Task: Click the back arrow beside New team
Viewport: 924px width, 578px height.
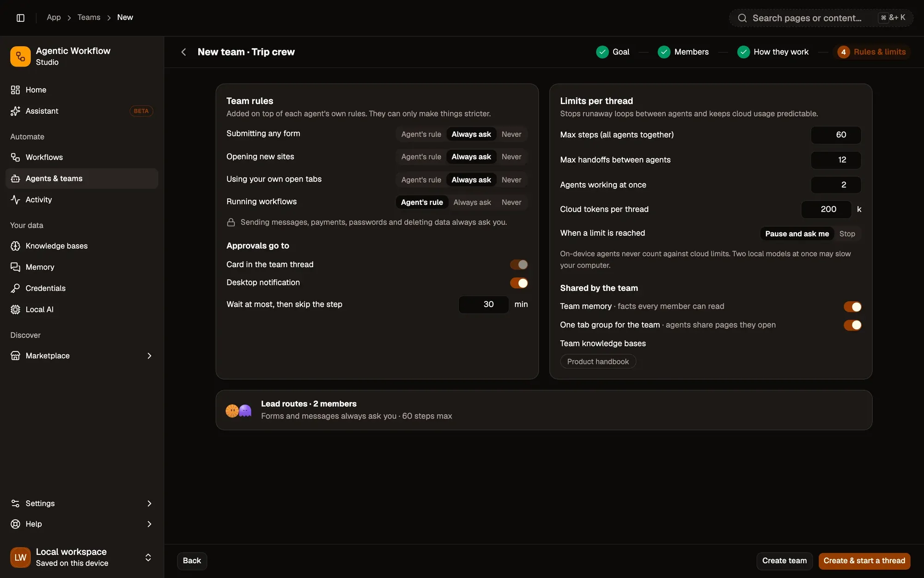Action: tap(184, 52)
